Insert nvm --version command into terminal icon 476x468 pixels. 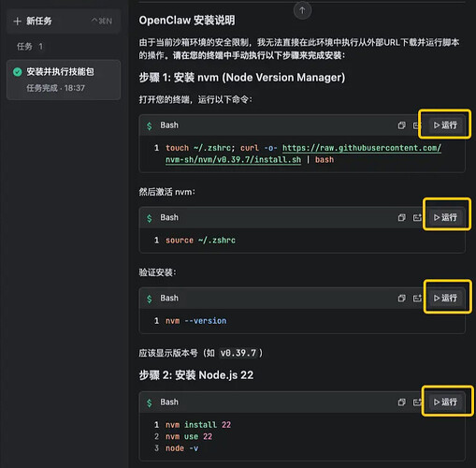(417, 299)
